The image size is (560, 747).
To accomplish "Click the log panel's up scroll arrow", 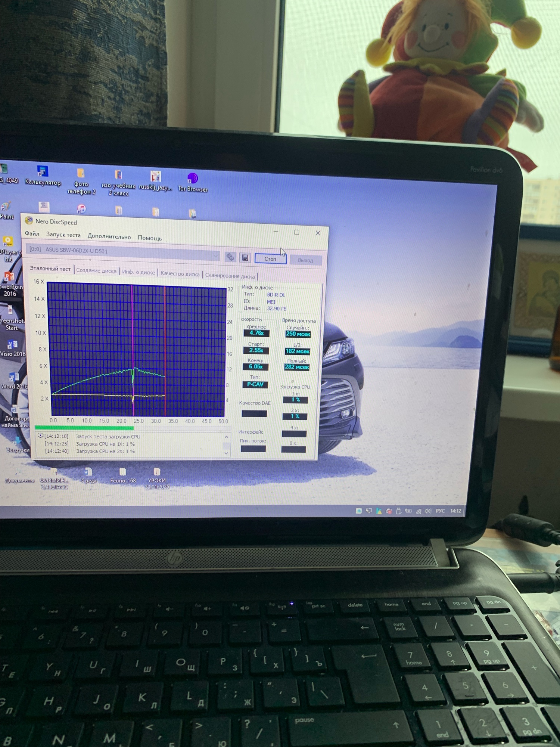I will coord(226,437).
